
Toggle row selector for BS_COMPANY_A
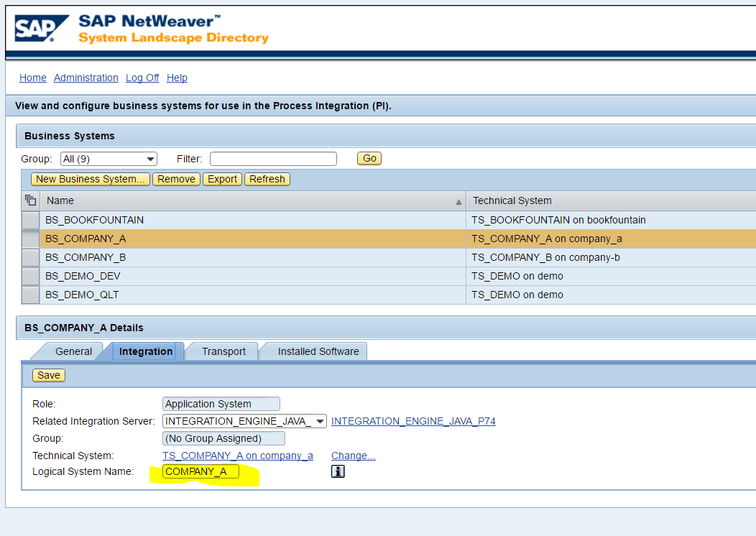pyautogui.click(x=30, y=239)
